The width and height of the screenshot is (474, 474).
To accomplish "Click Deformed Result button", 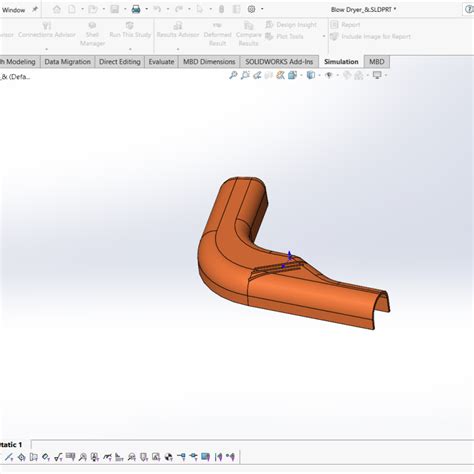I will (x=217, y=34).
